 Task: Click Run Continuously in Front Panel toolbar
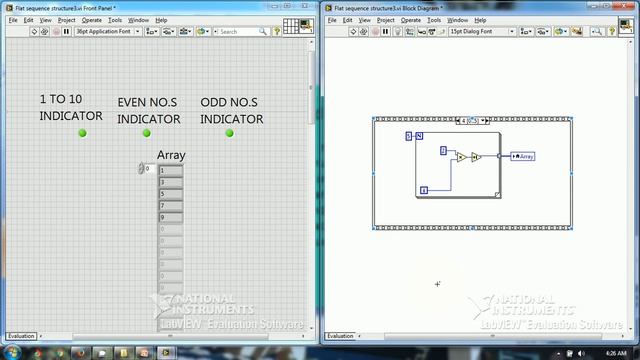click(x=45, y=31)
